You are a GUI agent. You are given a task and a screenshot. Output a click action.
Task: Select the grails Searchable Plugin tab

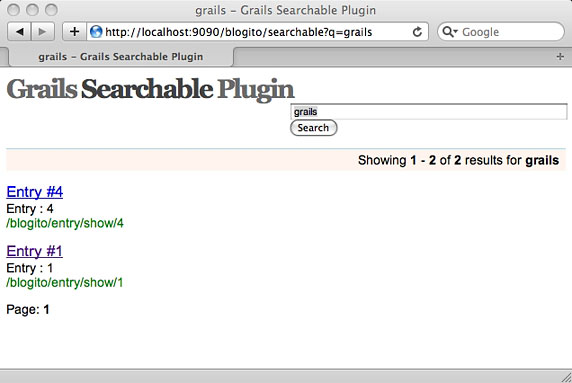point(121,57)
